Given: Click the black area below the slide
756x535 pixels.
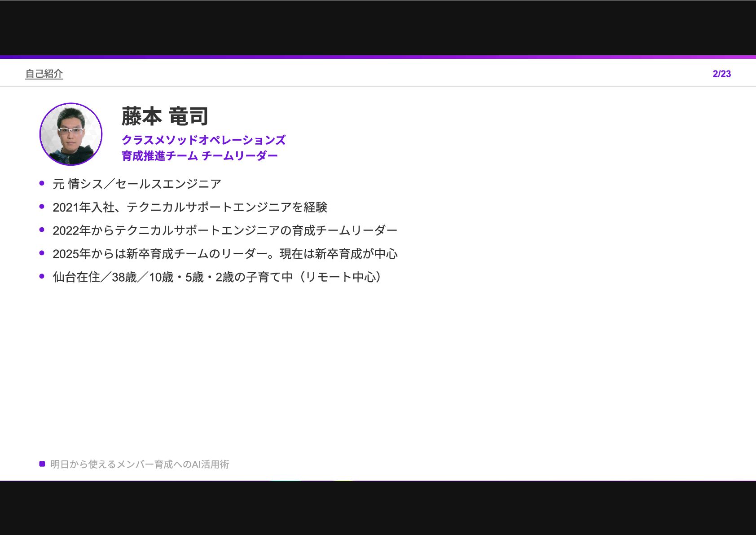Looking at the screenshot, I should click(x=378, y=508).
